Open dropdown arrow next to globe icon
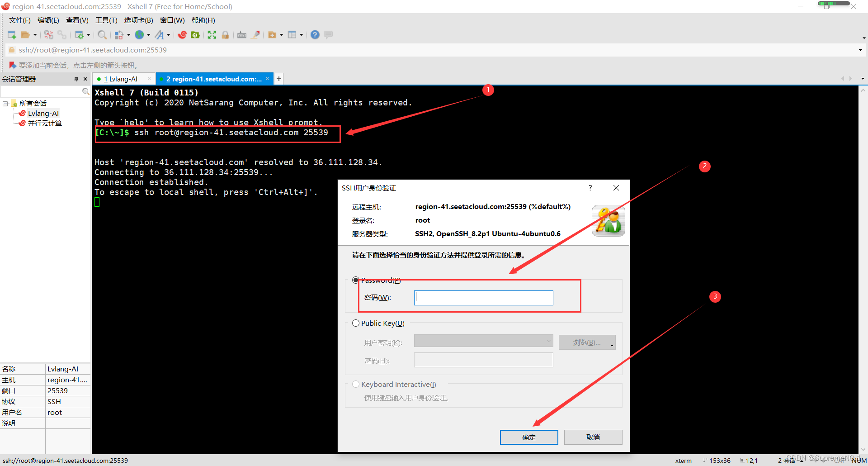Screen dimensions: 868x466 click(148, 35)
